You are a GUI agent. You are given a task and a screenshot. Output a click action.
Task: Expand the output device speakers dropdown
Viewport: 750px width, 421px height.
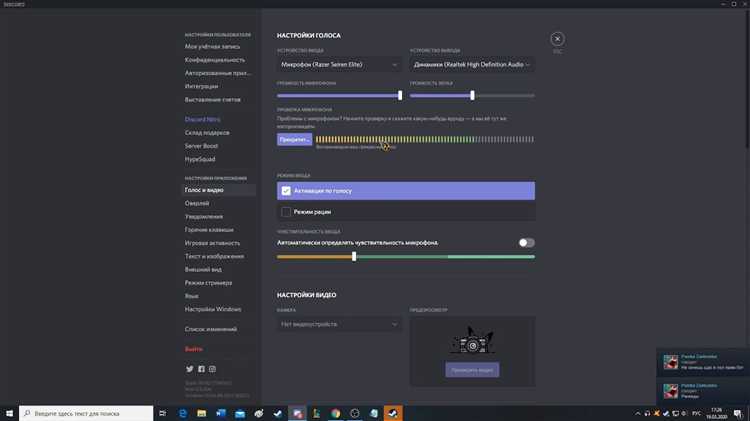pos(472,64)
